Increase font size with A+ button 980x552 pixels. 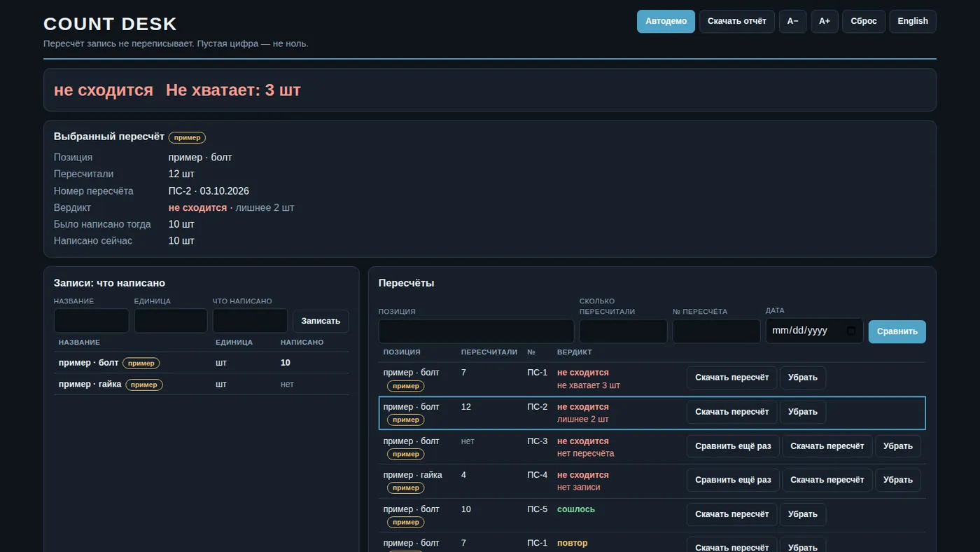tap(825, 21)
